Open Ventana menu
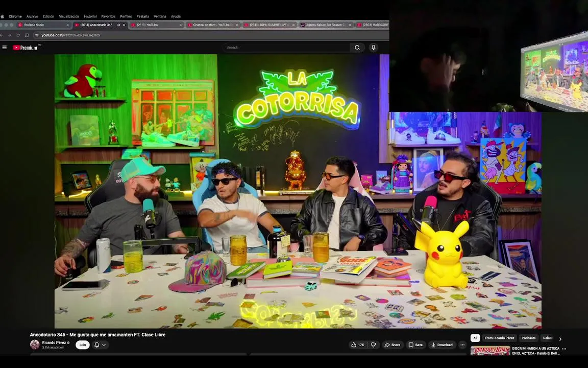The width and height of the screenshot is (588, 368). tap(160, 16)
